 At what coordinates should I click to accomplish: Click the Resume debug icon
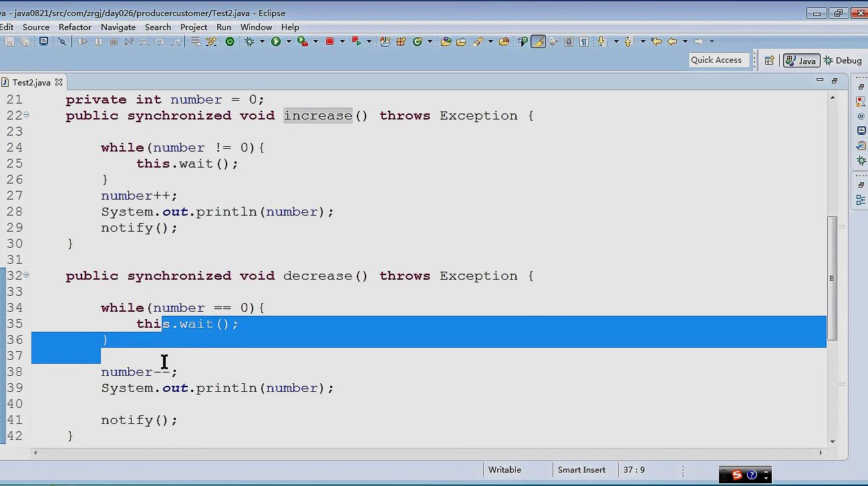(83, 41)
